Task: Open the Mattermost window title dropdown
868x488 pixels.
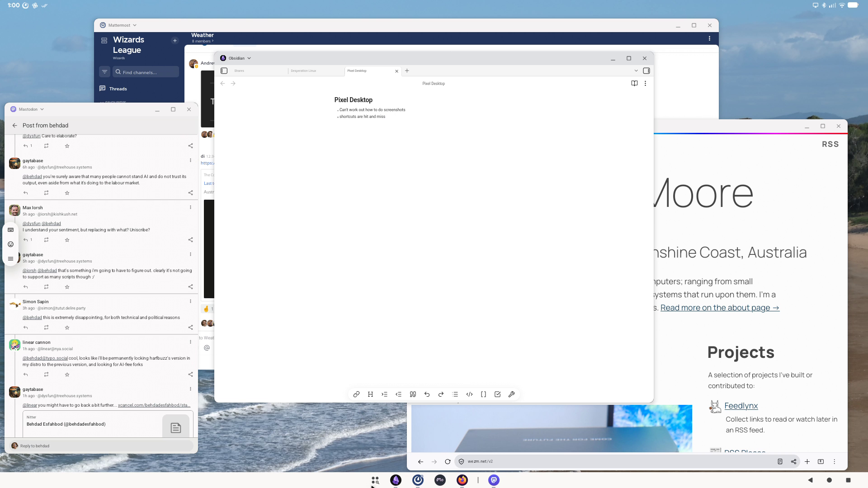Action: click(135, 25)
